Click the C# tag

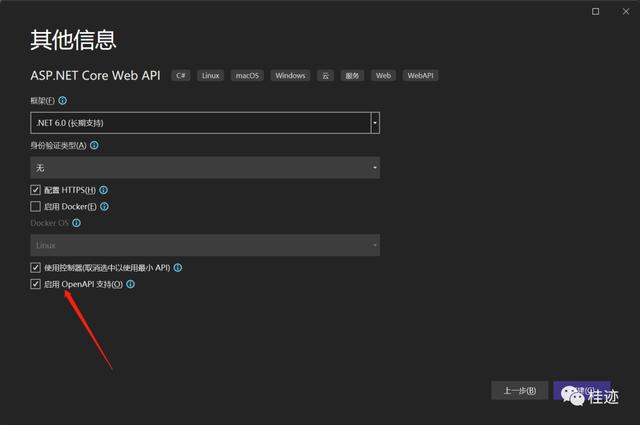click(x=181, y=75)
